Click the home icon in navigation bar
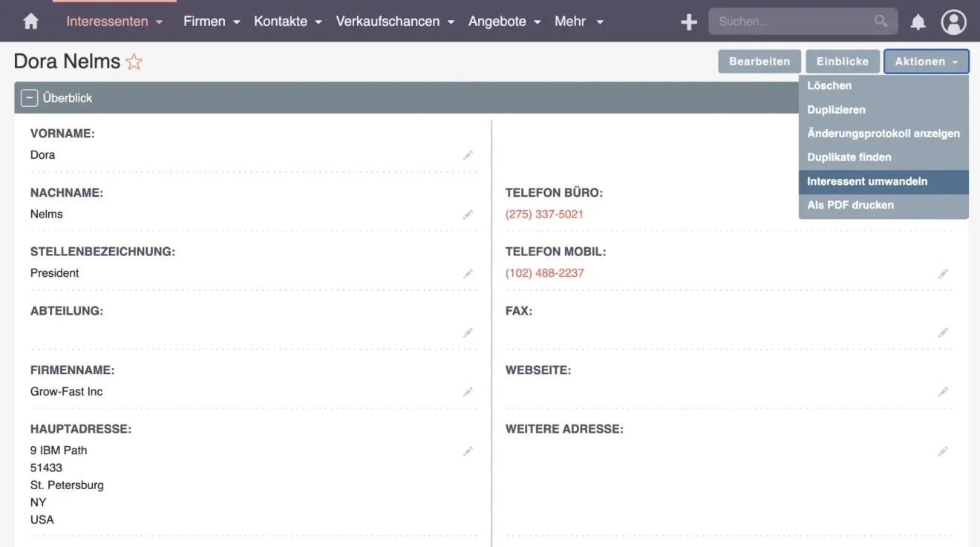980x547 pixels. click(x=29, y=21)
